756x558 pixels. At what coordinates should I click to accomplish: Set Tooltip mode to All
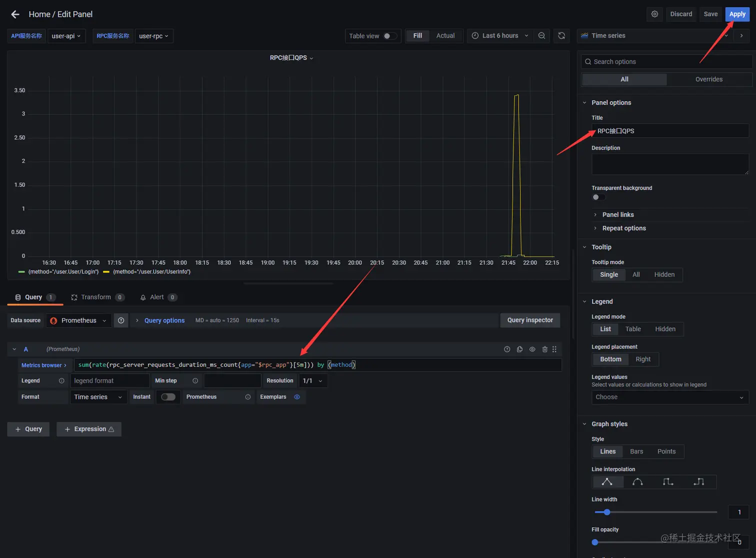[636, 274]
